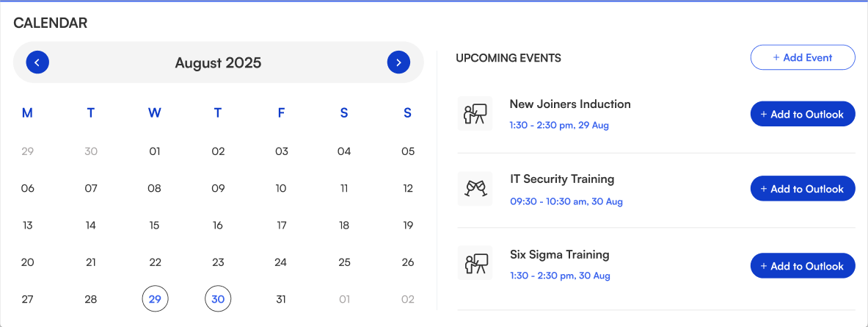Go to next month arrow

[398, 62]
